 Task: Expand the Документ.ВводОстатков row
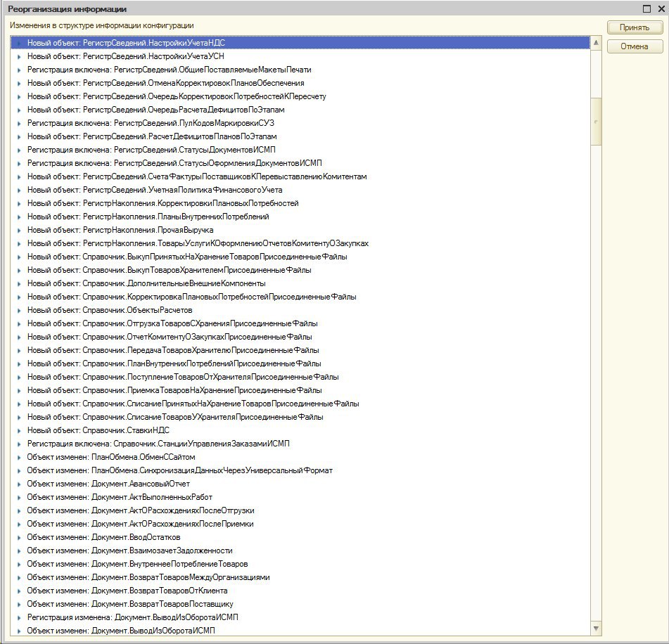tap(19, 537)
